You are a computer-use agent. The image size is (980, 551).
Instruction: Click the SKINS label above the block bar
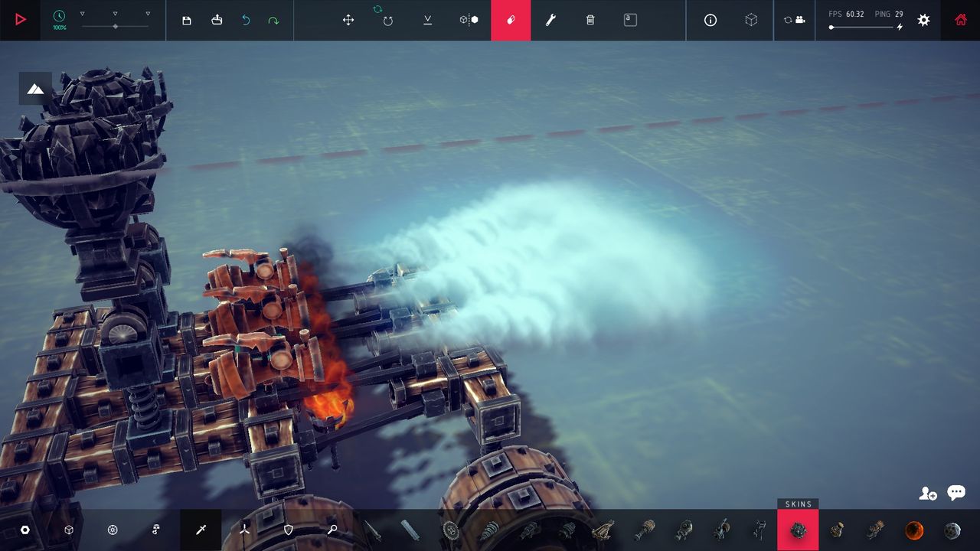pyautogui.click(x=798, y=504)
